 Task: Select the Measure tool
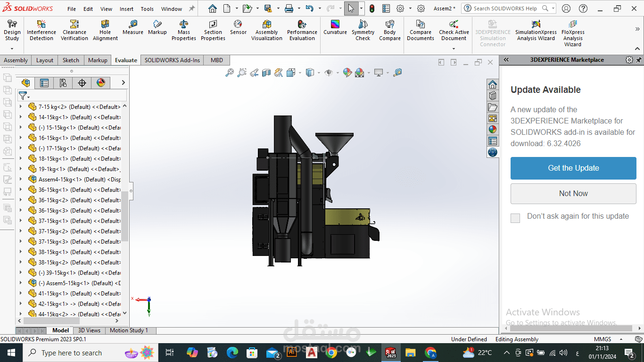pos(133,28)
